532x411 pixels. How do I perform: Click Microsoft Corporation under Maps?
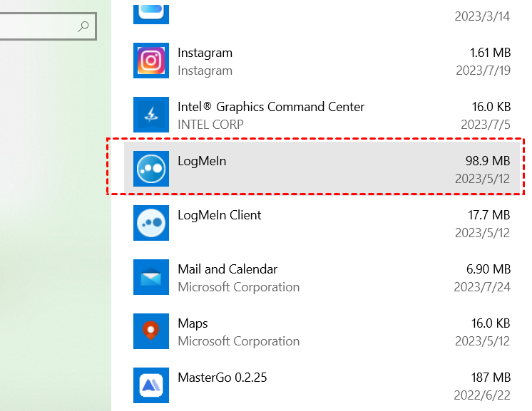pyautogui.click(x=238, y=341)
